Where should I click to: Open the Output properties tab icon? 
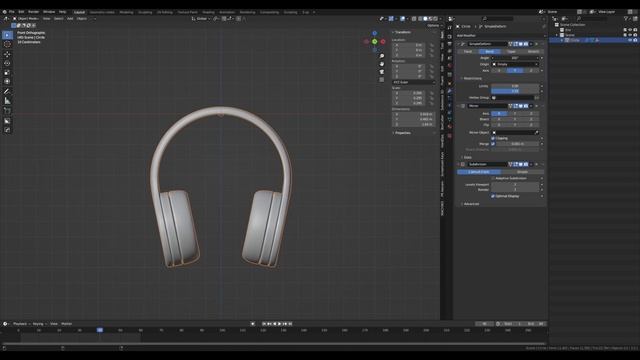pos(450,44)
